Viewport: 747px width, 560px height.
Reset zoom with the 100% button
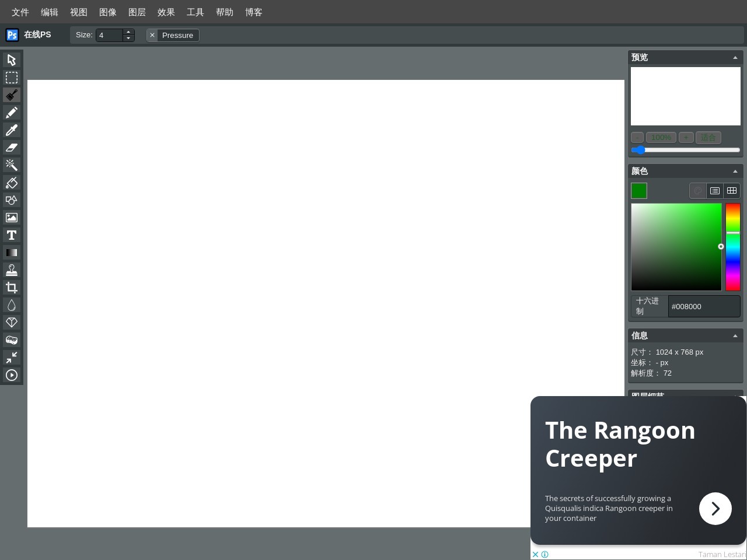[661, 138]
